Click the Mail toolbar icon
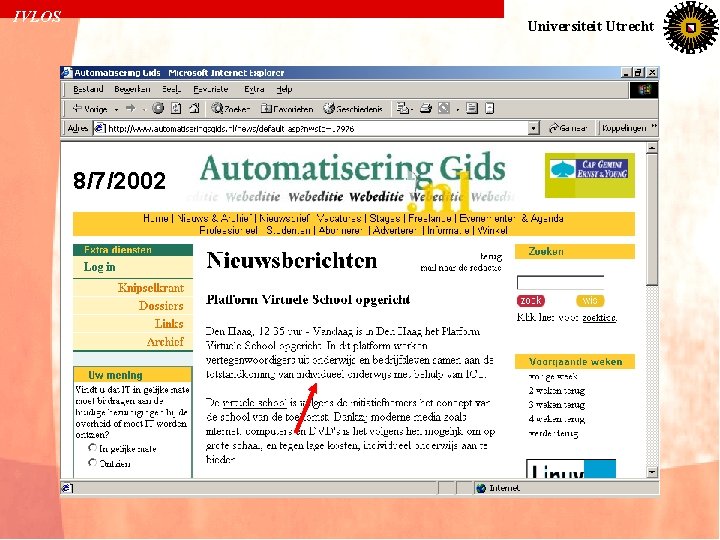This screenshot has width=720, height=540. tap(402, 108)
